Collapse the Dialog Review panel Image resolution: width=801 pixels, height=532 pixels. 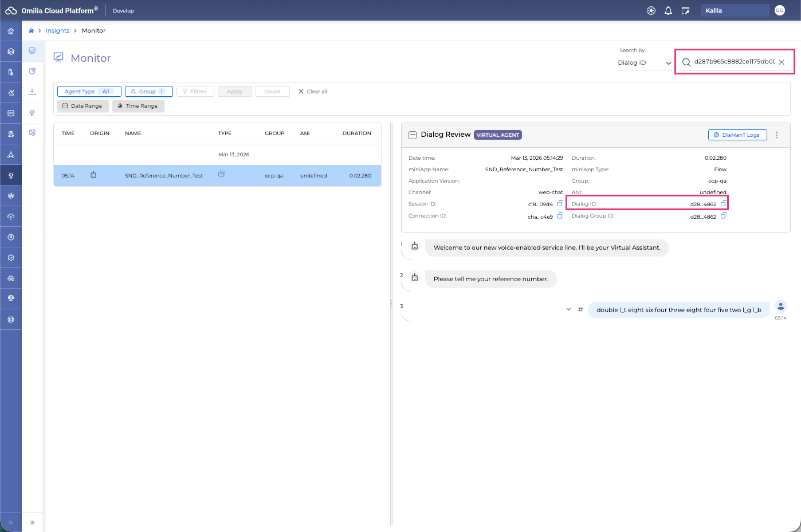click(x=412, y=135)
